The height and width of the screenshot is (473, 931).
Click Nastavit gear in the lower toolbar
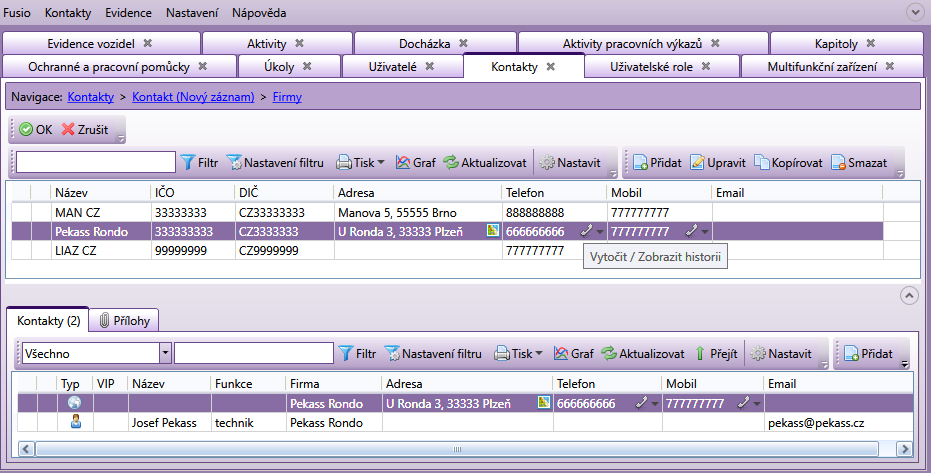[x=781, y=354]
